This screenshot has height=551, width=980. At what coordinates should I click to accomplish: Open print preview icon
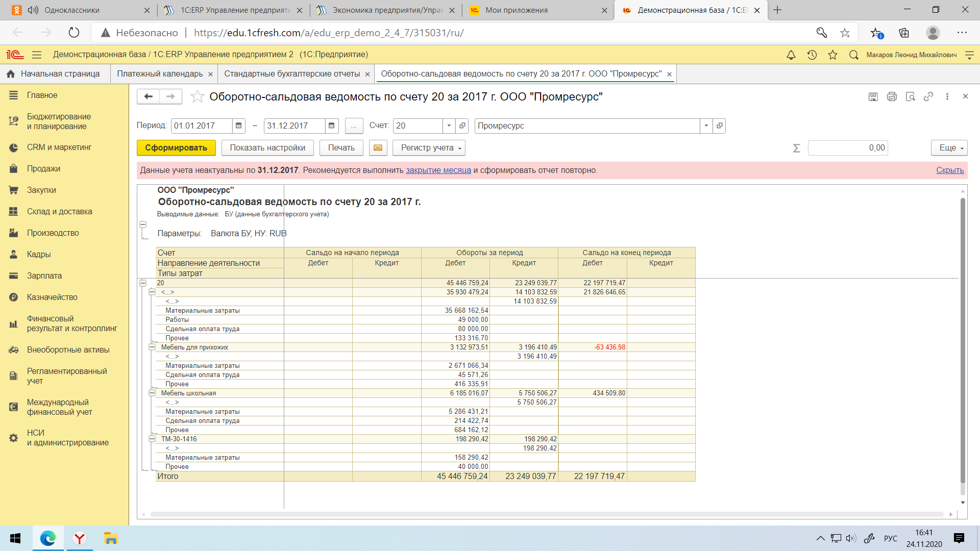click(x=910, y=96)
